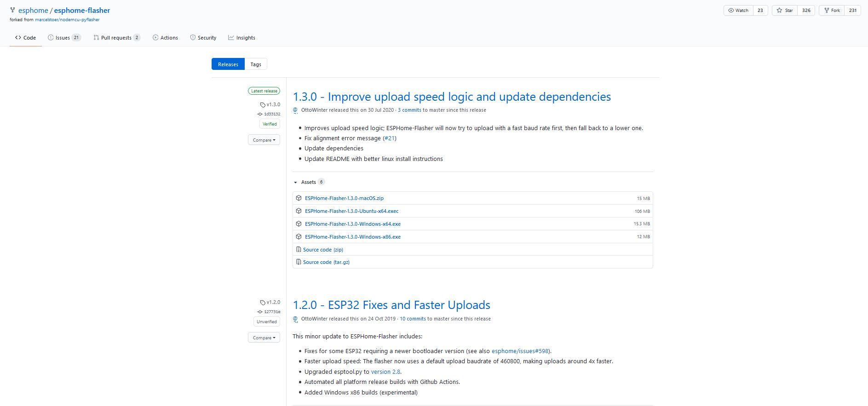This screenshot has width=868, height=406.
Task: Click the v1.2.0 tag icon
Action: 263,303
